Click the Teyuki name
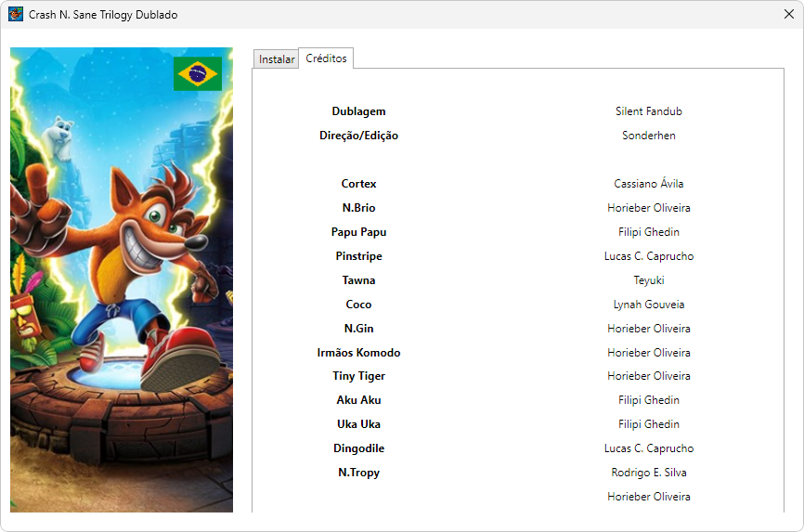804x532 pixels. coord(649,280)
